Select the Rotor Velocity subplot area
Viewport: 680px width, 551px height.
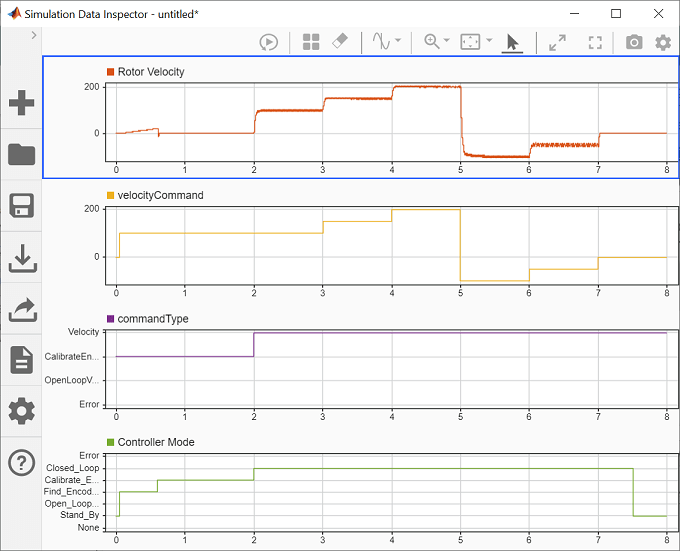392,122
